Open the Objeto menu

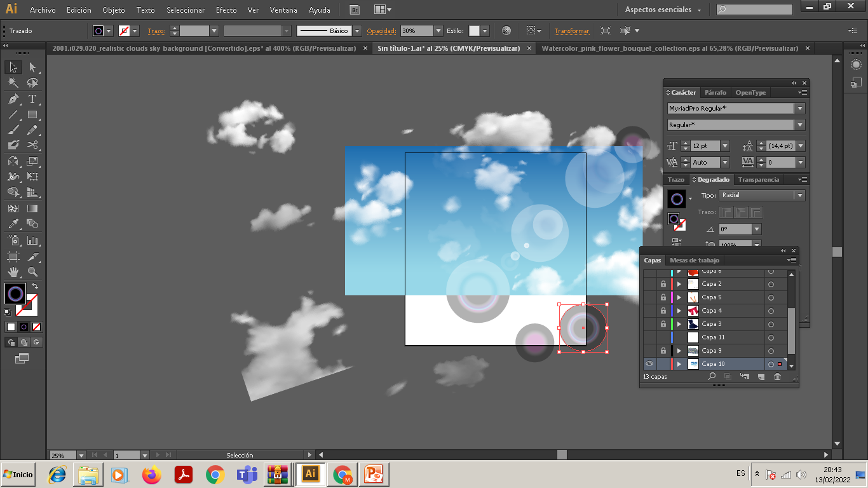114,10
